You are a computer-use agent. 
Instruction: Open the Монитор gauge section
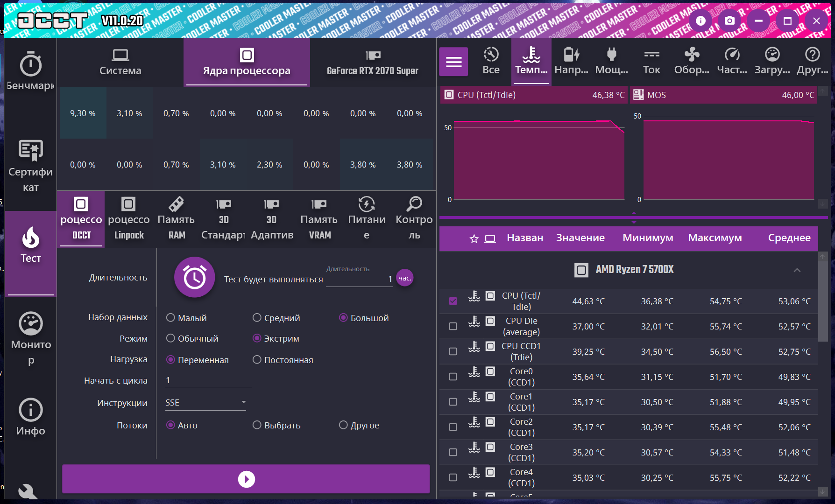pyautogui.click(x=31, y=338)
